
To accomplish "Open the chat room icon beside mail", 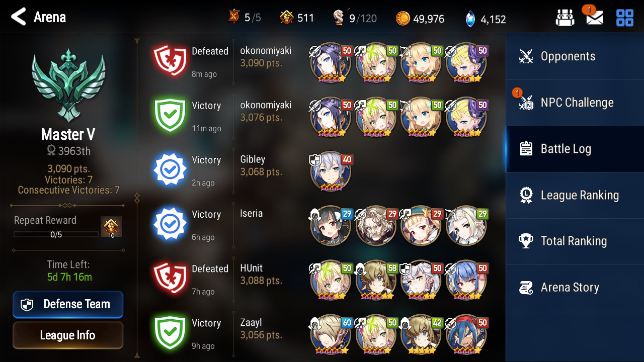I will pos(565,18).
